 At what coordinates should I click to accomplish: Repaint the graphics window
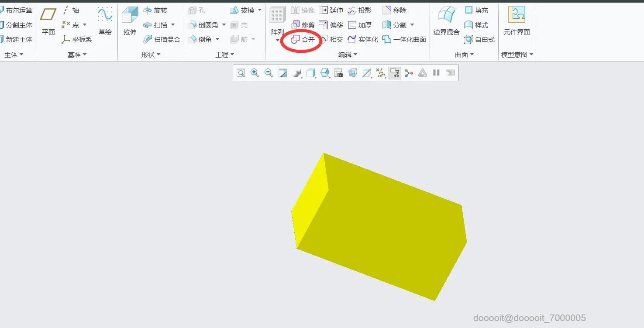(x=283, y=73)
